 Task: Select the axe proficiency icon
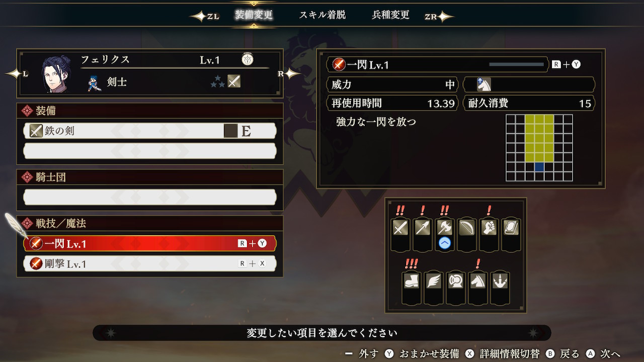coord(445,228)
